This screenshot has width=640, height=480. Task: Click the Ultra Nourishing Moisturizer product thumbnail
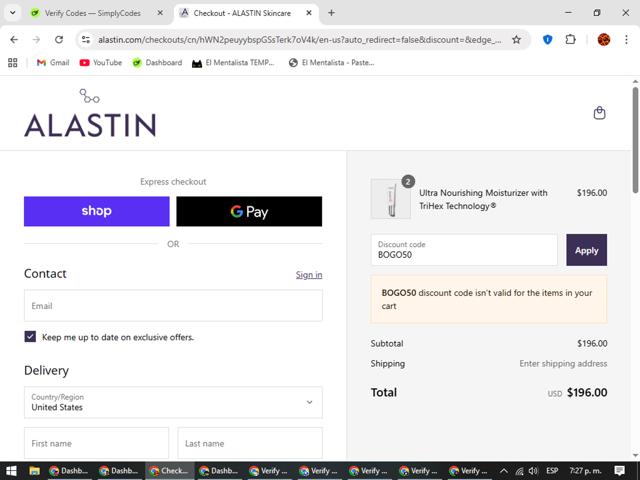pos(391,199)
